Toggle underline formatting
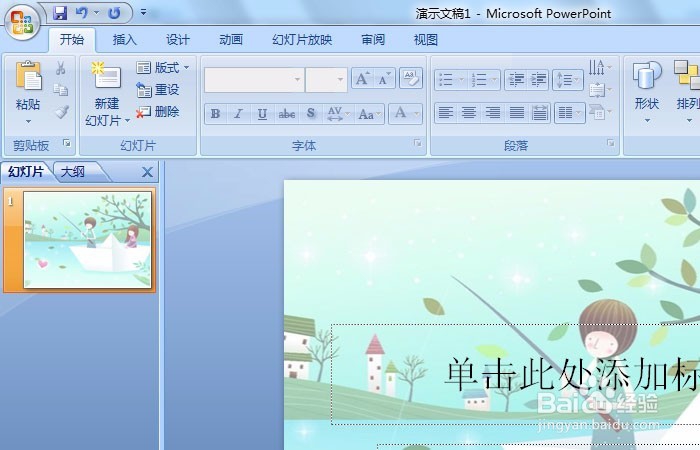Image resolution: width=700 pixels, height=450 pixels. click(x=262, y=114)
